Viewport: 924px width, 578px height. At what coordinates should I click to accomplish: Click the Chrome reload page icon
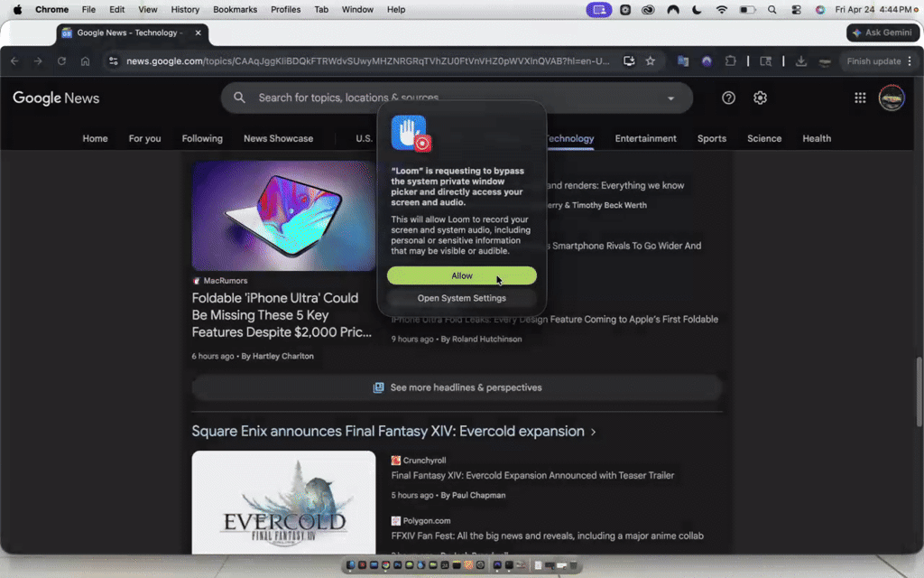(x=61, y=61)
